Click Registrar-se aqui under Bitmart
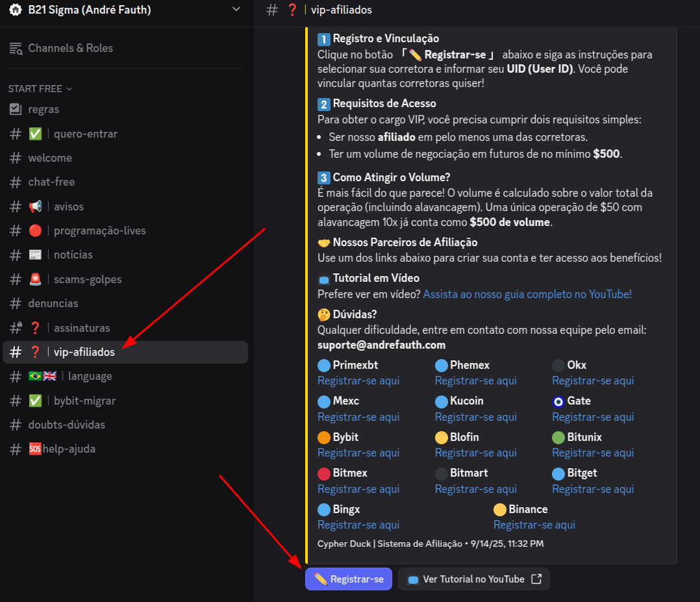Screen dimensions: 700x602 click(476, 489)
